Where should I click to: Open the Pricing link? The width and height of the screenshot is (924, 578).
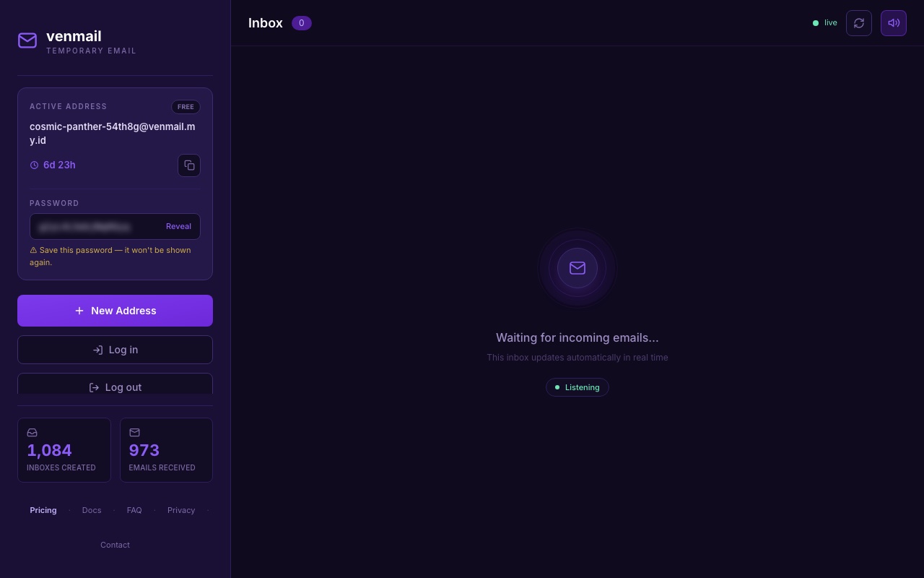pyautogui.click(x=43, y=510)
